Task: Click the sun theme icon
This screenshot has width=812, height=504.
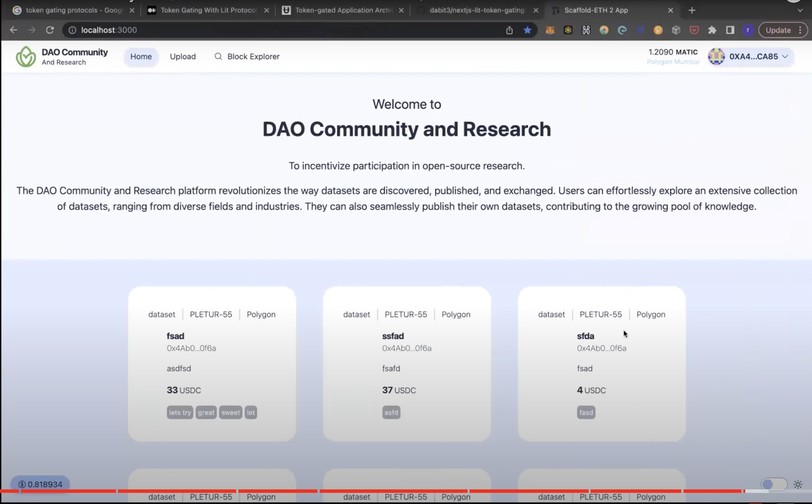Action: pos(798,484)
